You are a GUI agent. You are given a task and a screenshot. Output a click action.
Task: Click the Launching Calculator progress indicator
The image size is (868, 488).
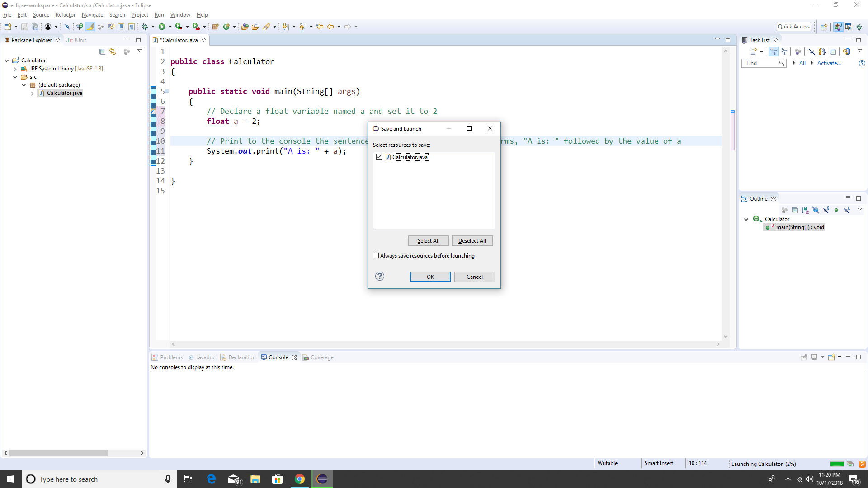click(x=764, y=464)
